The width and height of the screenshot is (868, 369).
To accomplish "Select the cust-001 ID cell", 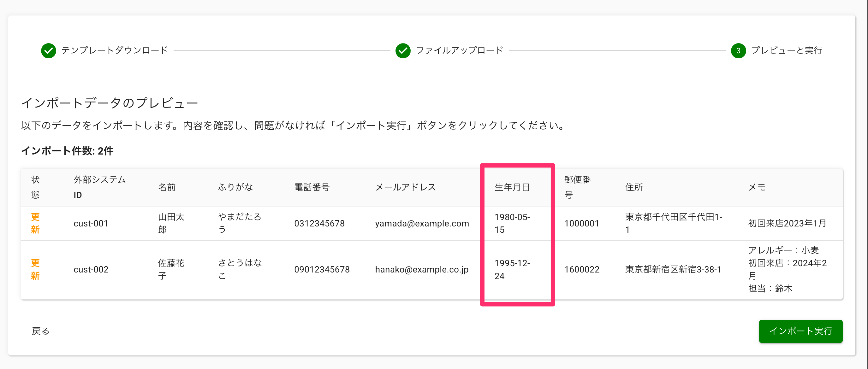I will [91, 223].
